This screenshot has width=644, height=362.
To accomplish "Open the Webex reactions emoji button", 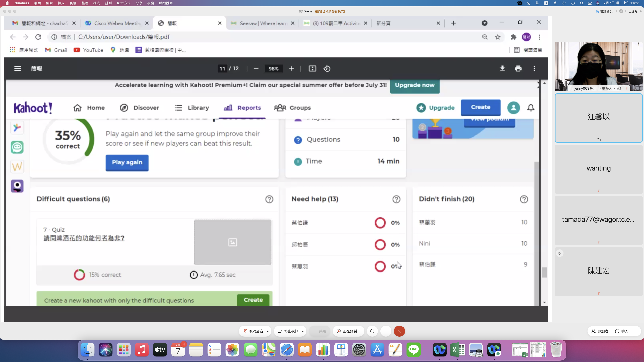I will 372,331.
